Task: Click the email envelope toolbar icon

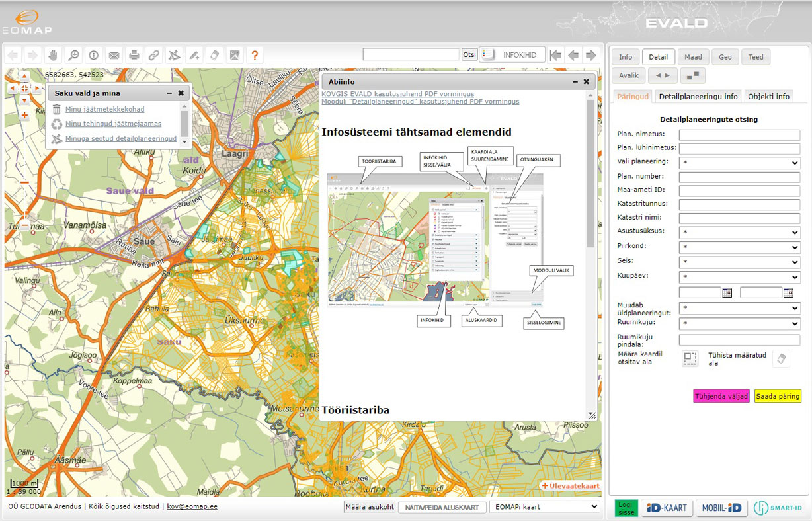Action: [x=114, y=55]
